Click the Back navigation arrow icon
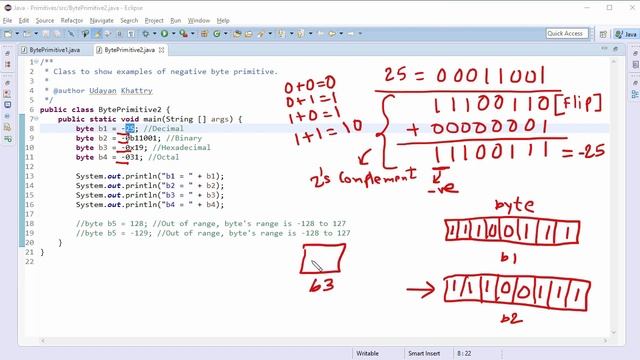Viewport: 640px width, 360px height. click(x=331, y=34)
